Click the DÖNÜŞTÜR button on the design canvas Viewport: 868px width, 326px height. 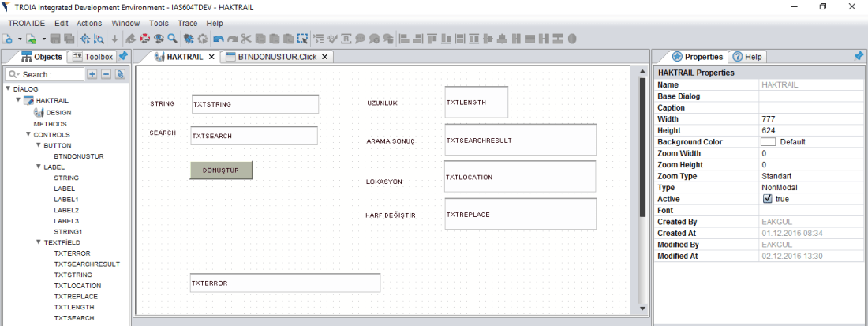click(x=221, y=170)
